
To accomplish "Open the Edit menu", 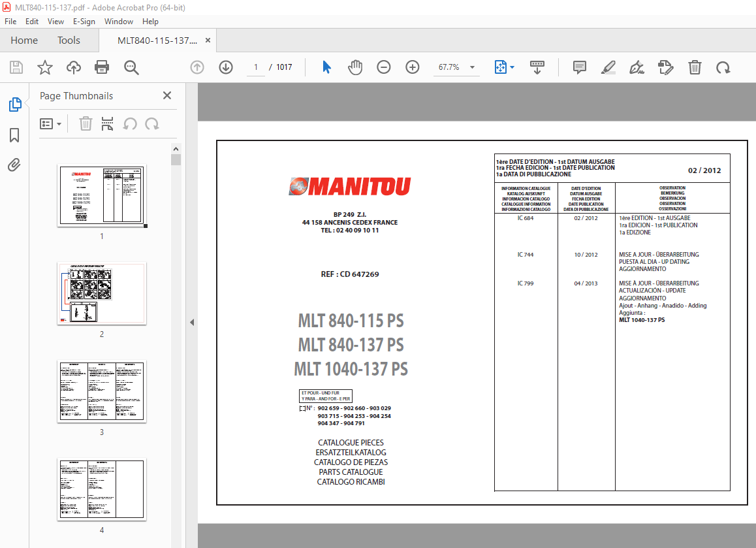I will [32, 21].
